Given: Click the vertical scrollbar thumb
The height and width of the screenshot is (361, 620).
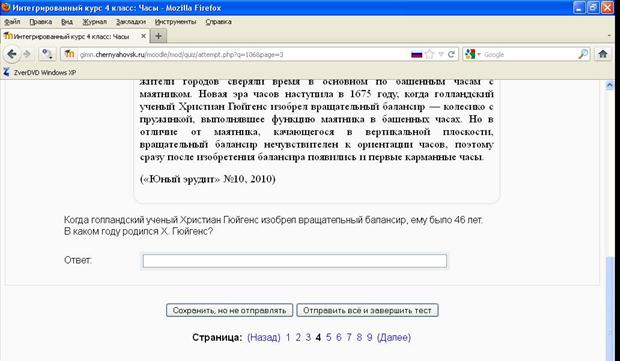Looking at the screenshot, I should [x=609, y=308].
